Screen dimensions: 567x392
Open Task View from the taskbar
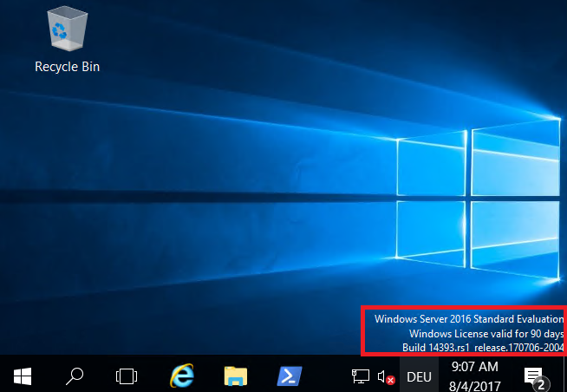(x=127, y=376)
